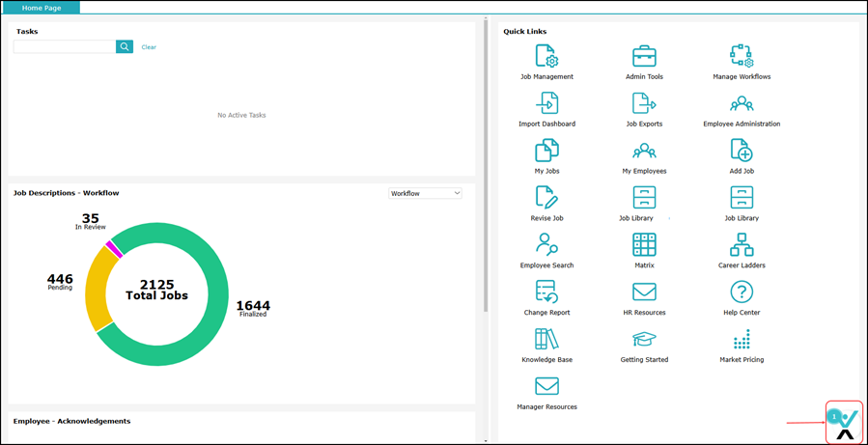Click the Clear link in Tasks
The image size is (868, 445).
coord(149,47)
